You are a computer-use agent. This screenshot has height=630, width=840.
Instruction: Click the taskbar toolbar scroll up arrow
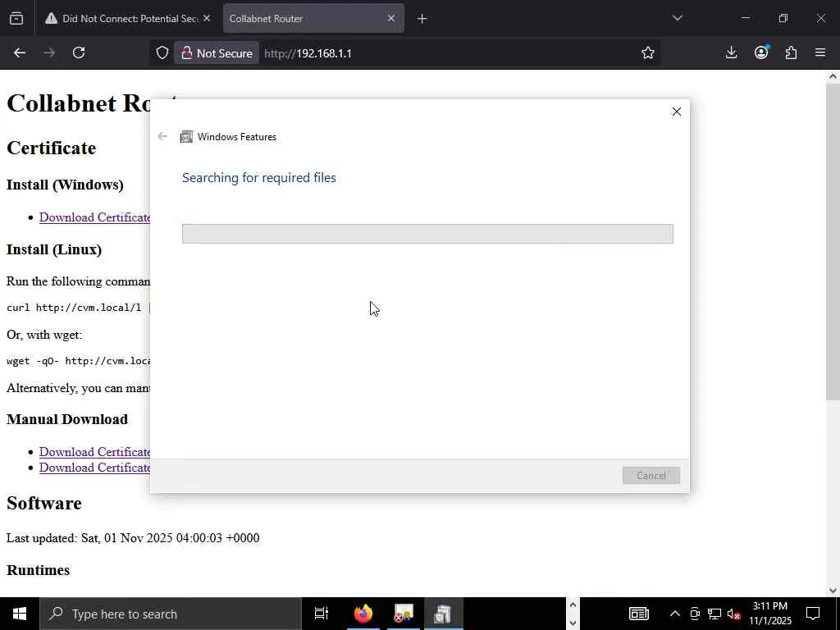point(573,605)
